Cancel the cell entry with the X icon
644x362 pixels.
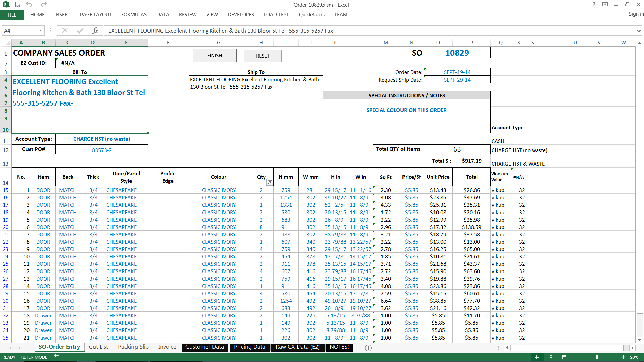click(65, 31)
